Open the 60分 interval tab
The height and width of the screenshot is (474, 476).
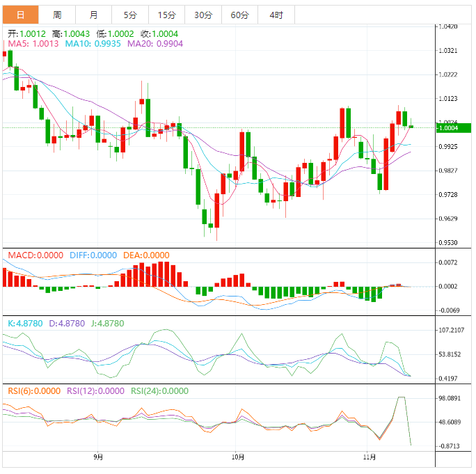click(x=239, y=15)
